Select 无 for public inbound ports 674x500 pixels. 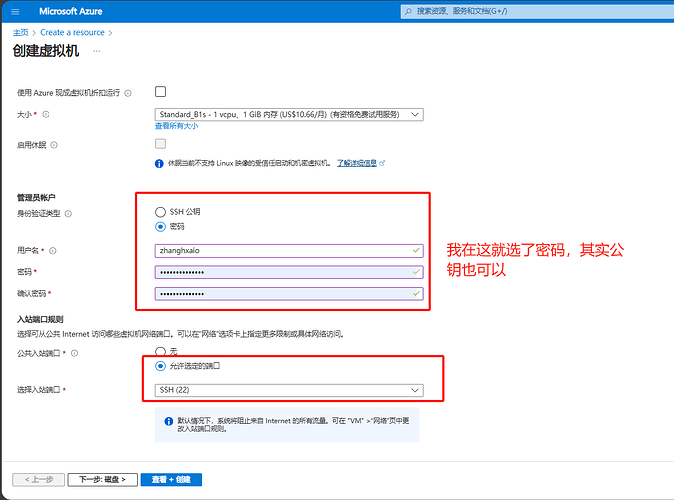point(160,351)
